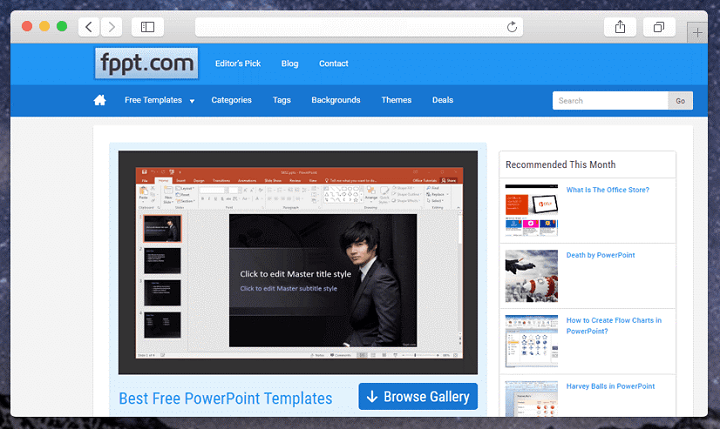Click the Search field on fppt.com
This screenshot has height=429, width=720.
pyautogui.click(x=610, y=101)
